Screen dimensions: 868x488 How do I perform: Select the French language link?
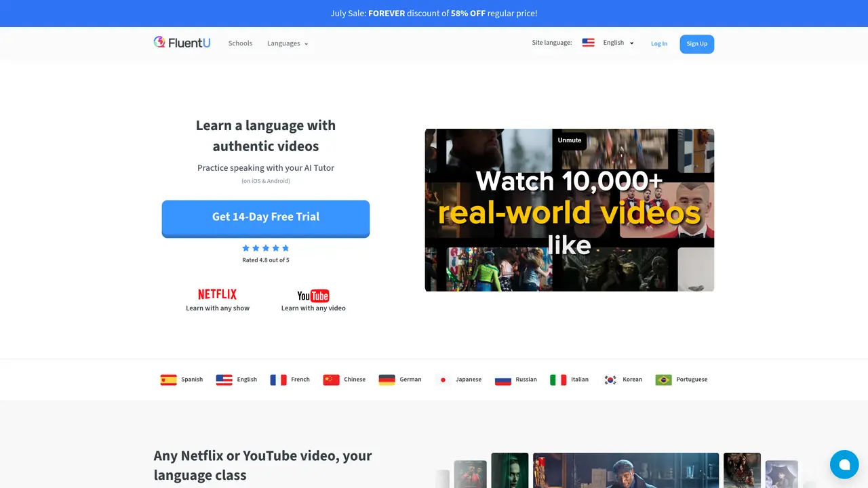[300, 380]
